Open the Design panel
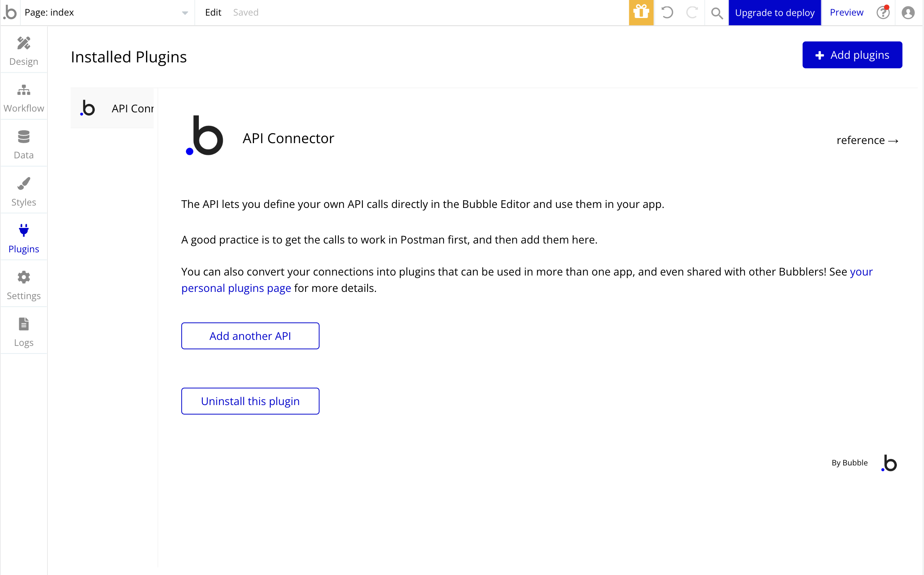Screen dimensions: 924x575 click(x=24, y=50)
